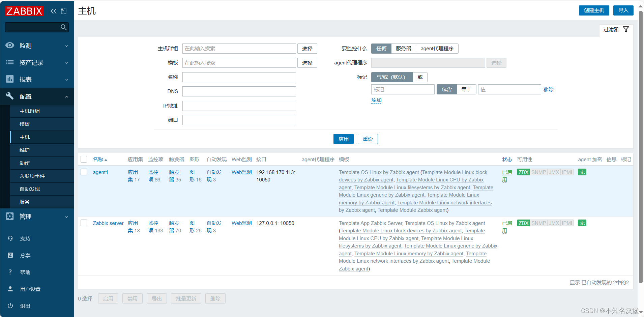
Task: Click SNMP badge in agent1 row
Action: [538, 172]
